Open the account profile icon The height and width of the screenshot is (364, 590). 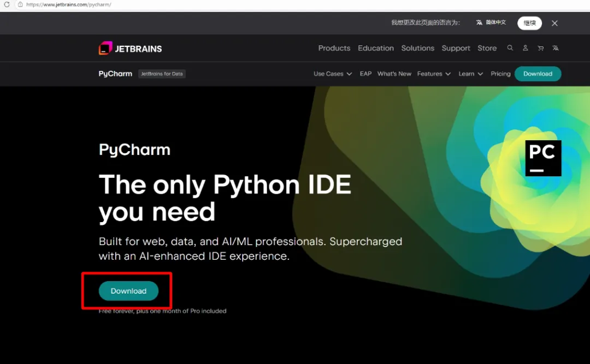[x=526, y=48]
